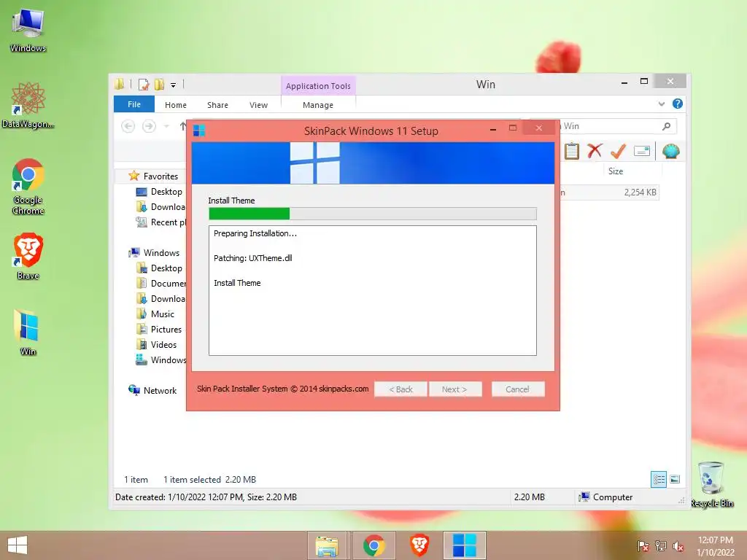Viewport: 747px width, 560px height.
Task: Launch the Brave desktop shortcut
Action: (x=28, y=256)
